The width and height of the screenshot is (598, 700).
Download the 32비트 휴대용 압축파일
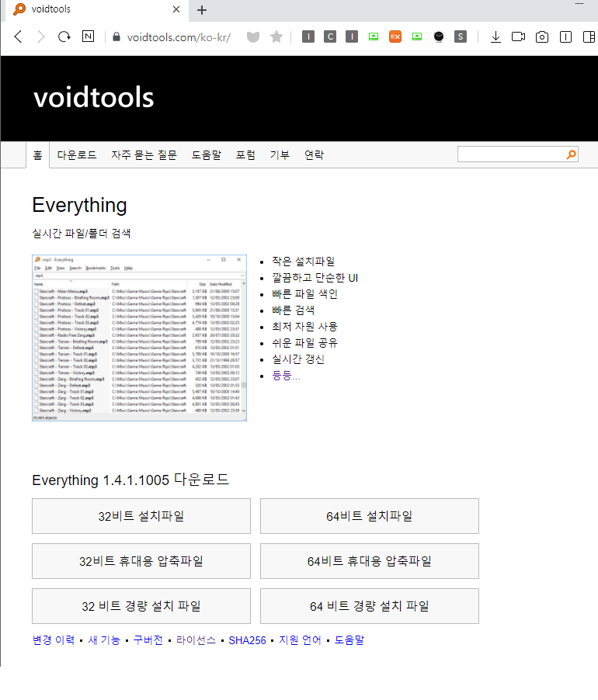coord(141,561)
